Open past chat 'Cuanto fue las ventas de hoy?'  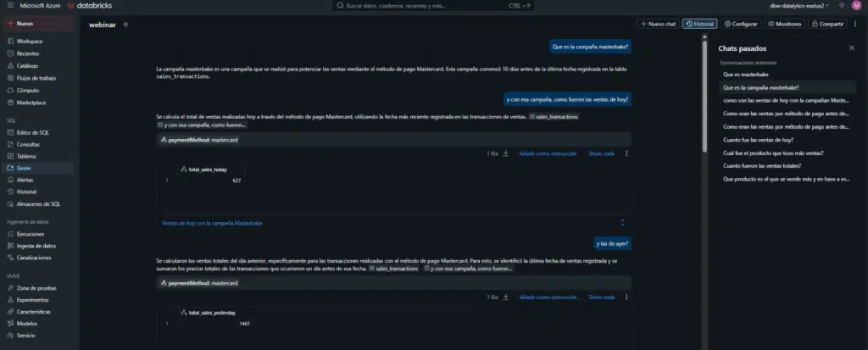click(758, 140)
